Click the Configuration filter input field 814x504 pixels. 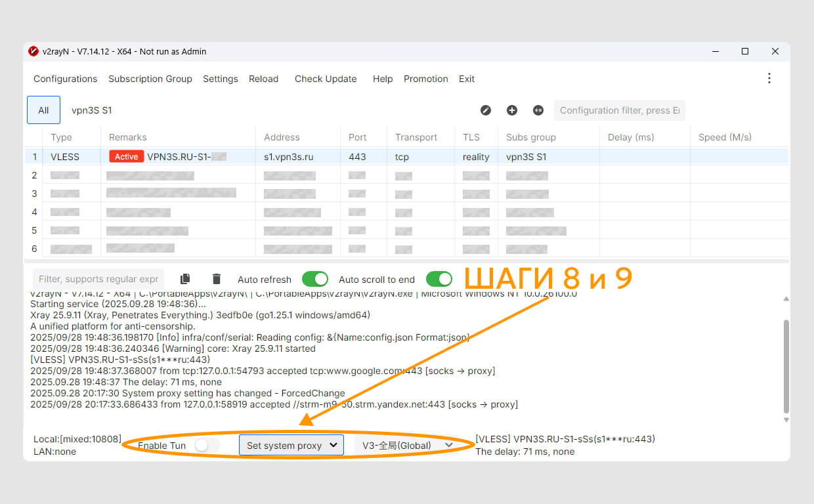[619, 110]
